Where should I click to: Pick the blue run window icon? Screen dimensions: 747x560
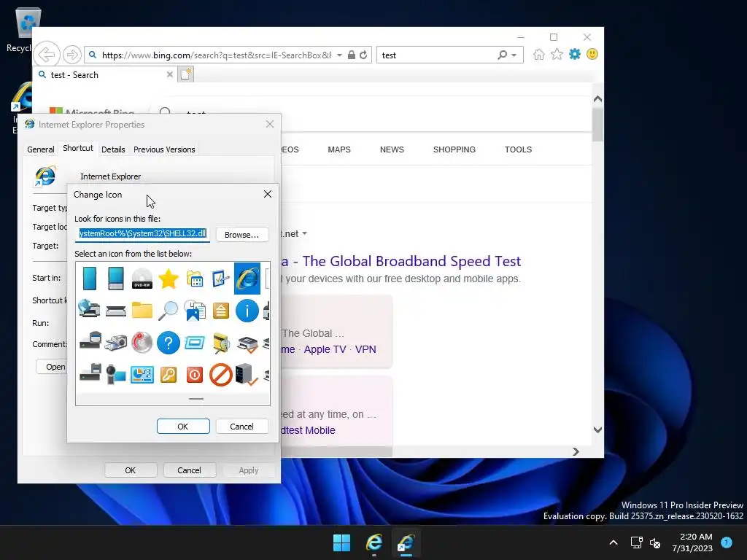coord(195,343)
